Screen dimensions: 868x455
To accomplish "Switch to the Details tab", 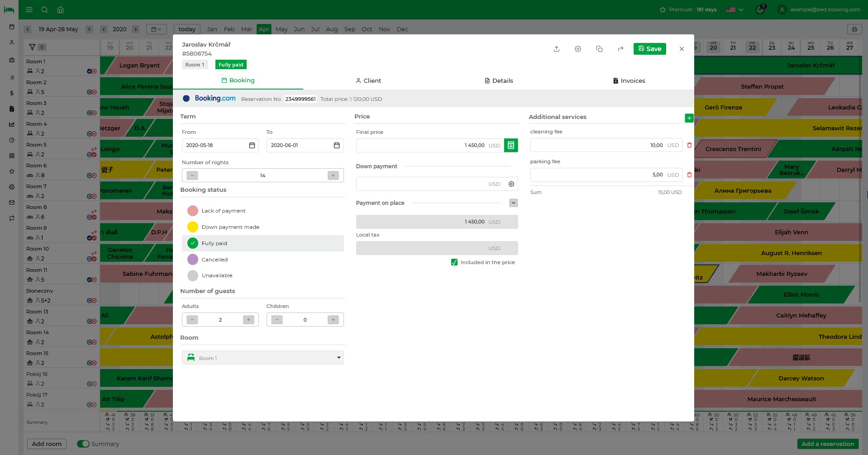I will 499,81.
